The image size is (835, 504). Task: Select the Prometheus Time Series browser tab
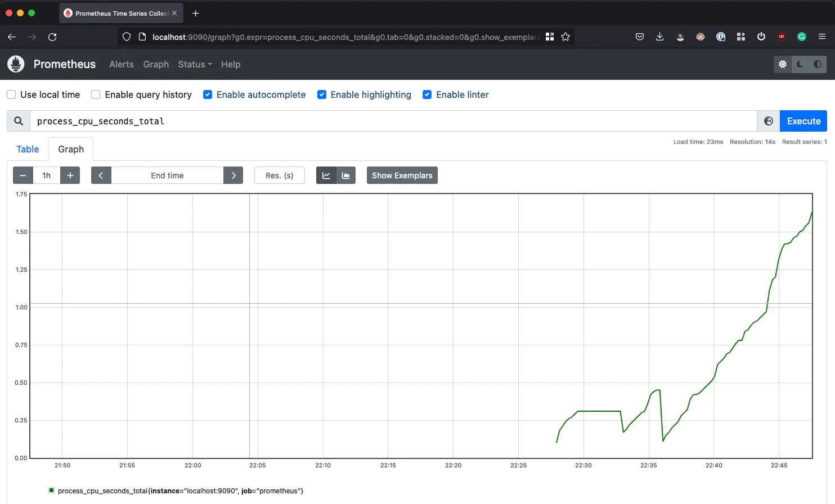(122, 13)
